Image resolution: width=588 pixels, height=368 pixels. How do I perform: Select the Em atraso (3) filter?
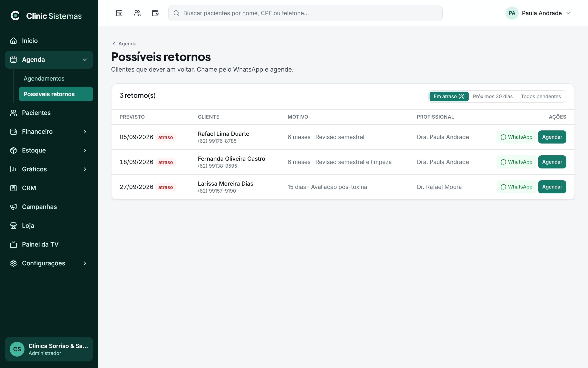(x=449, y=96)
